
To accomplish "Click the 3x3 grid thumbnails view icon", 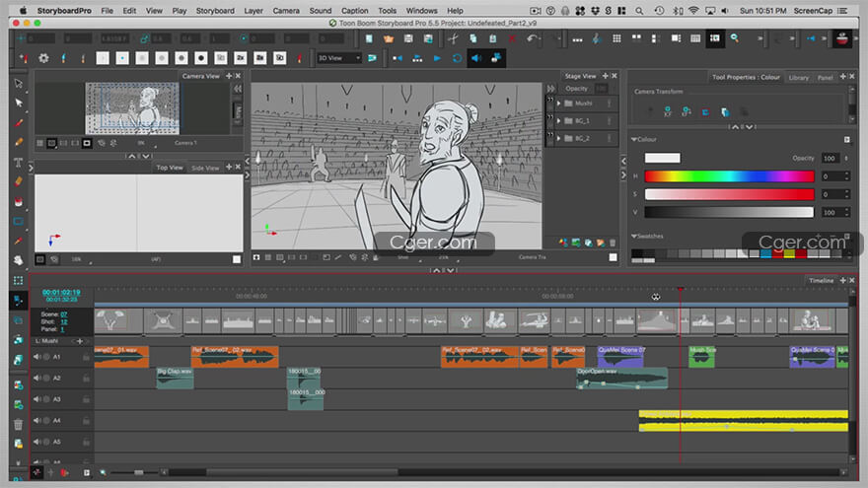I will click(616, 38).
